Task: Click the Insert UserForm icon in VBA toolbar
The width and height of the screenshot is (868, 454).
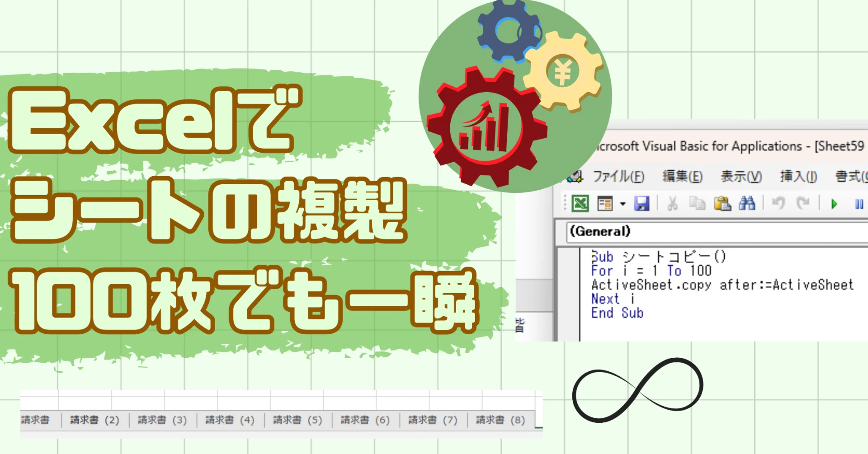Action: click(604, 204)
